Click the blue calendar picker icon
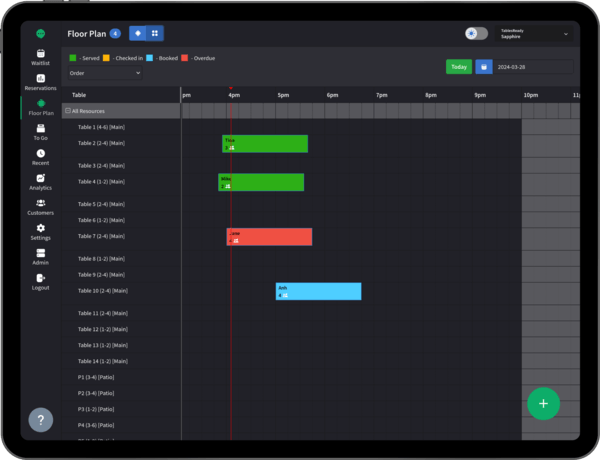 [x=484, y=67]
